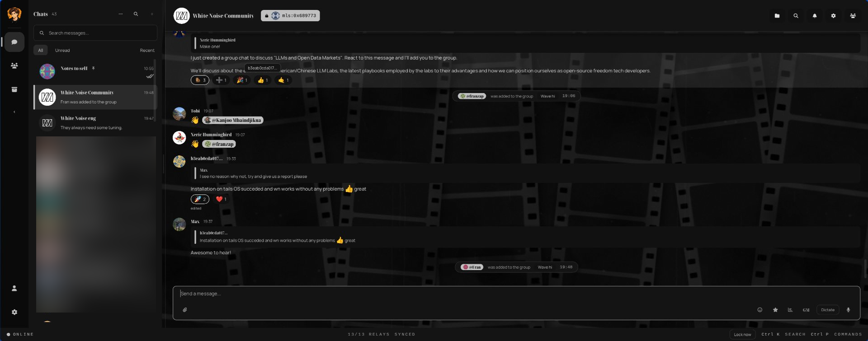868x341 pixels.
Task: Open the Notes to self chat
Action: pyautogui.click(x=95, y=71)
